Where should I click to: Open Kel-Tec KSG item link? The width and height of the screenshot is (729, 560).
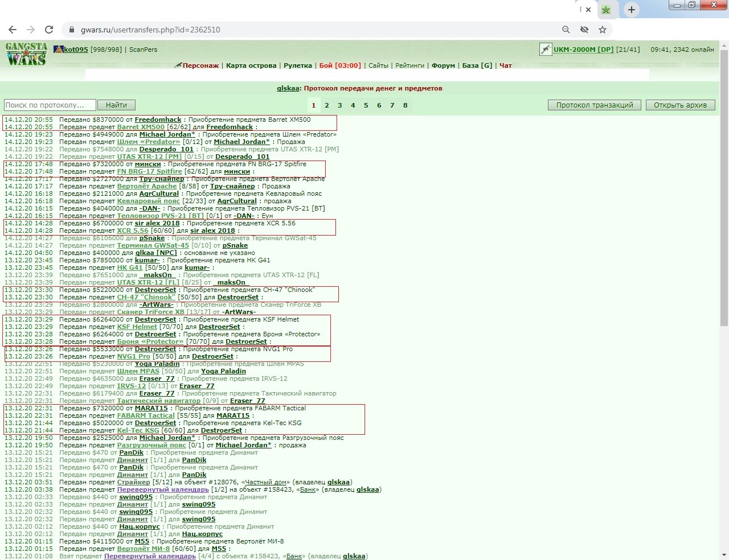[x=138, y=430]
